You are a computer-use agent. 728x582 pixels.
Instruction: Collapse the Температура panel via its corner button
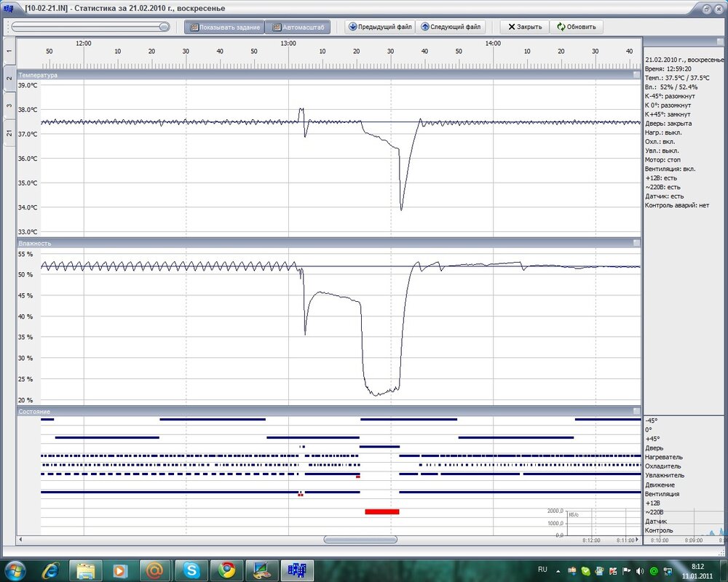(x=636, y=75)
